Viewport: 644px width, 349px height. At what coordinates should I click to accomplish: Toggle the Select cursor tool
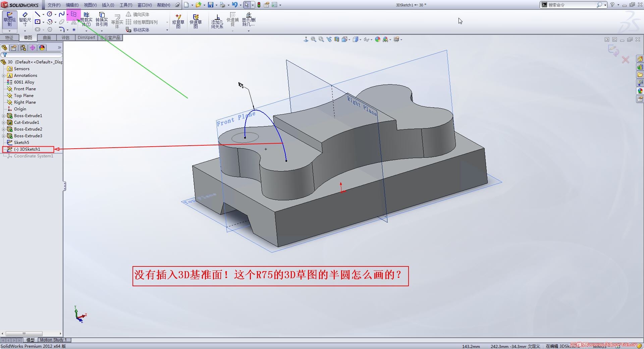247,5
